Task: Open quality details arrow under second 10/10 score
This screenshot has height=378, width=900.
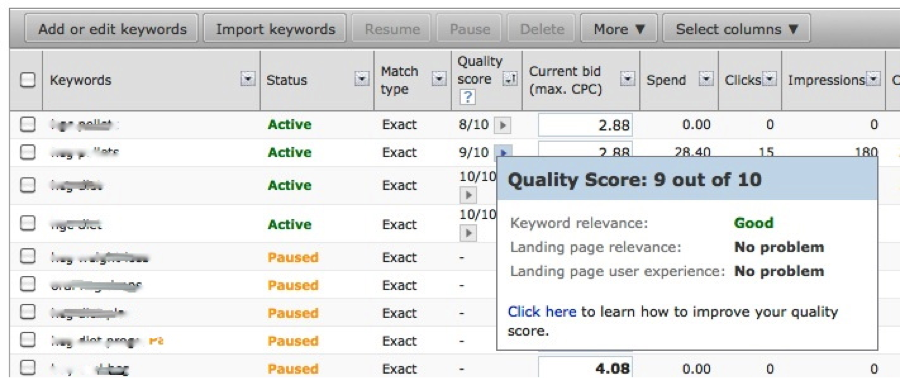Action: (x=468, y=233)
